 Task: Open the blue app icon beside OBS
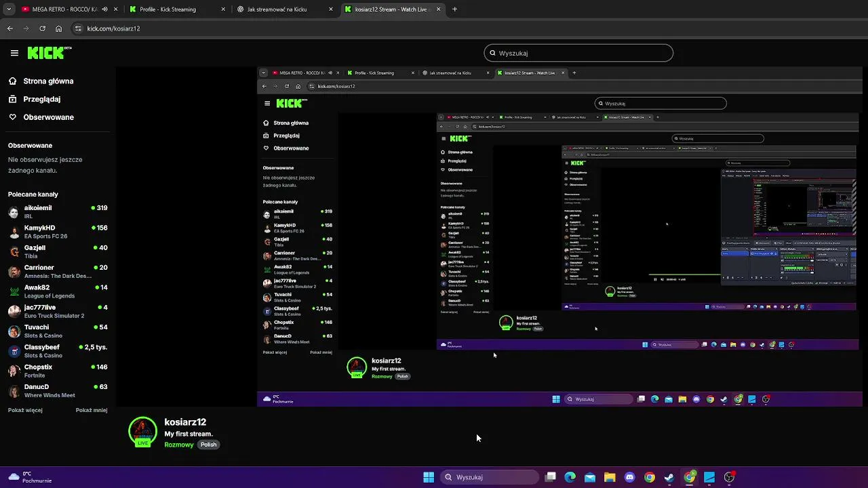point(709,477)
